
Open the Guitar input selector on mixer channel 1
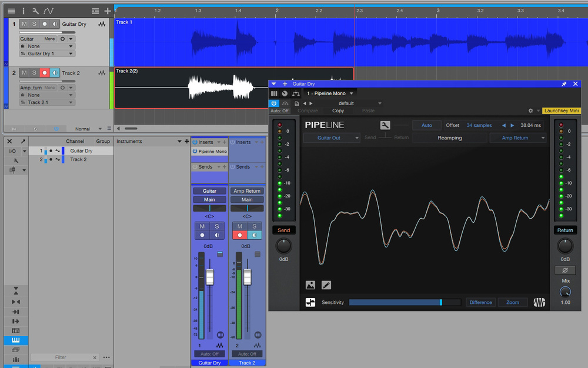pos(209,190)
